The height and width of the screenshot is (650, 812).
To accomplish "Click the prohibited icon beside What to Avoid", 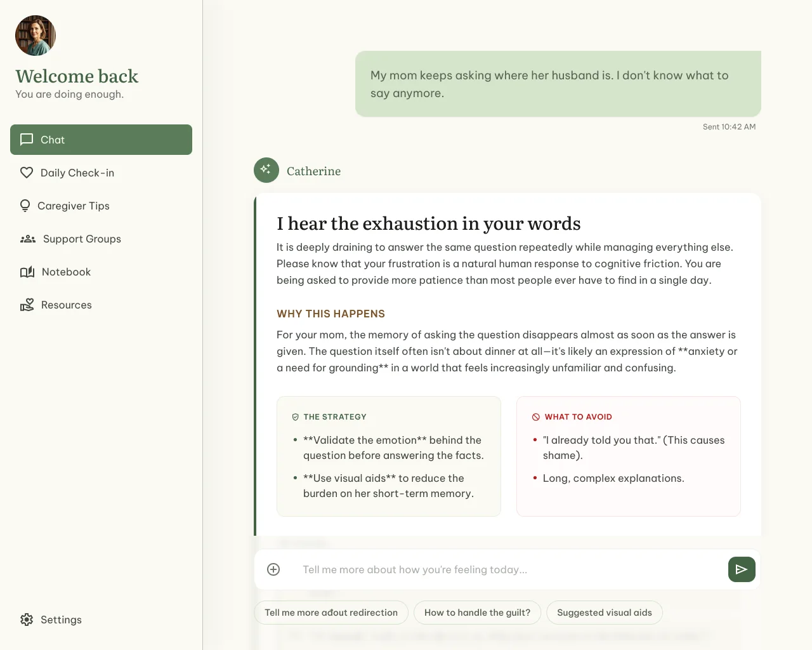I will point(536,417).
